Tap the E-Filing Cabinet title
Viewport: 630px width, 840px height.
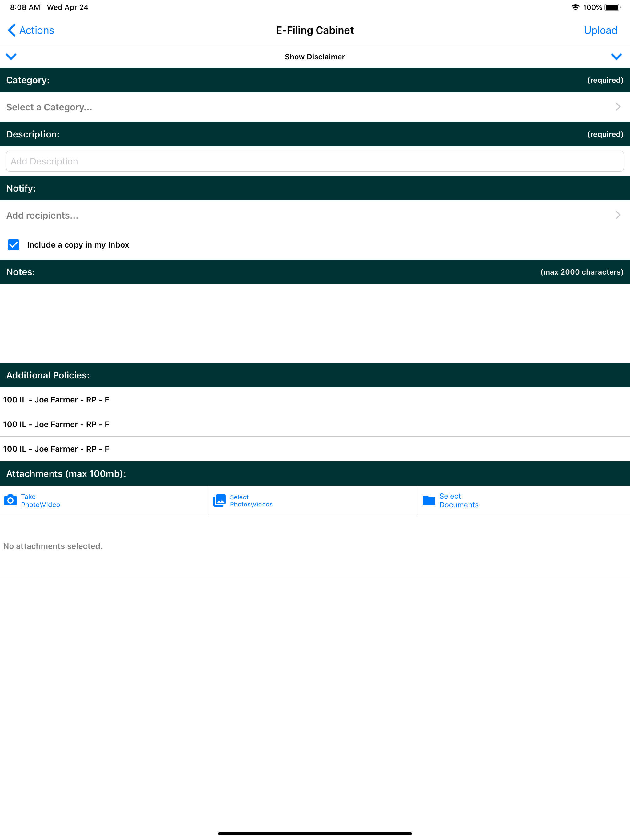315,30
